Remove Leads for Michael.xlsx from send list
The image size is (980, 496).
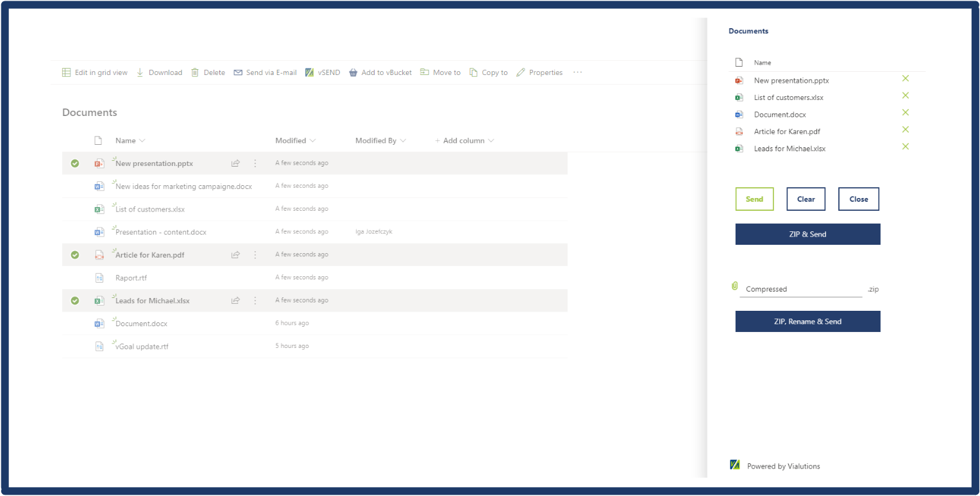click(x=905, y=147)
